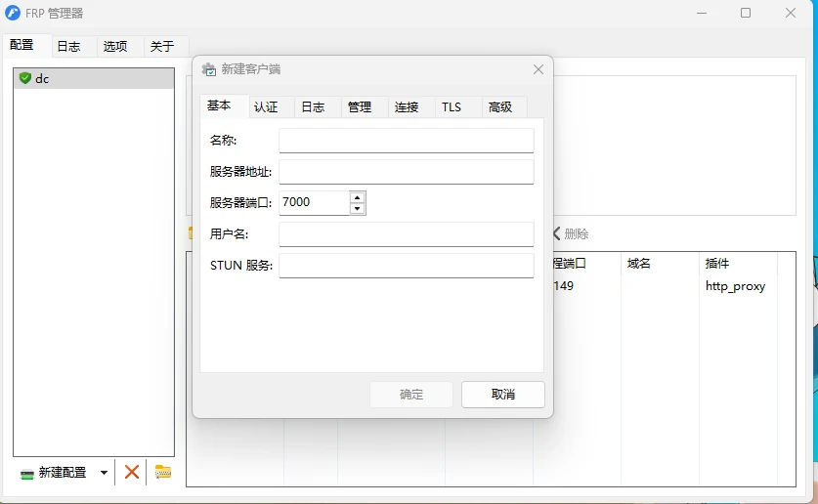The width and height of the screenshot is (818, 504).
Task: Click the port cell showing 149
Action: pos(564,286)
